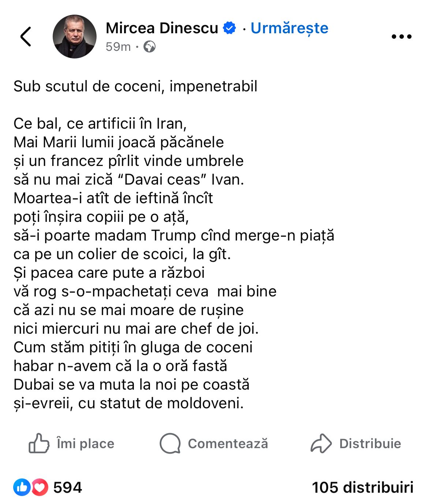Open Mircea Dinescu's profile picture
Screen dimensions: 428x504
tap(75, 37)
